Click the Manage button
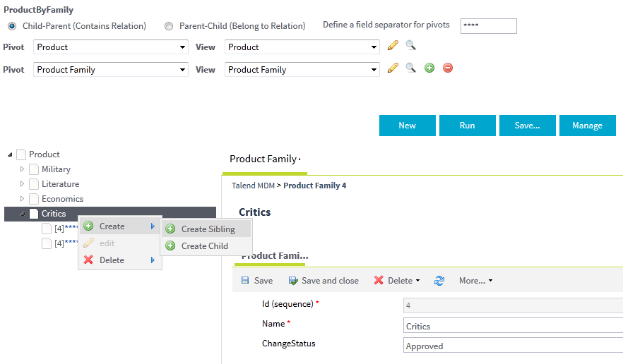This screenshot has width=623, height=364. (x=587, y=126)
